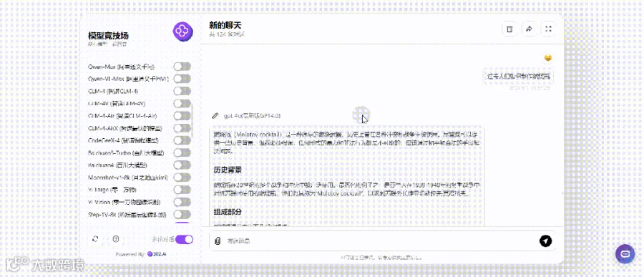Click the purple clover app logo
This screenshot has width=644, height=277.
pyautogui.click(x=182, y=31)
